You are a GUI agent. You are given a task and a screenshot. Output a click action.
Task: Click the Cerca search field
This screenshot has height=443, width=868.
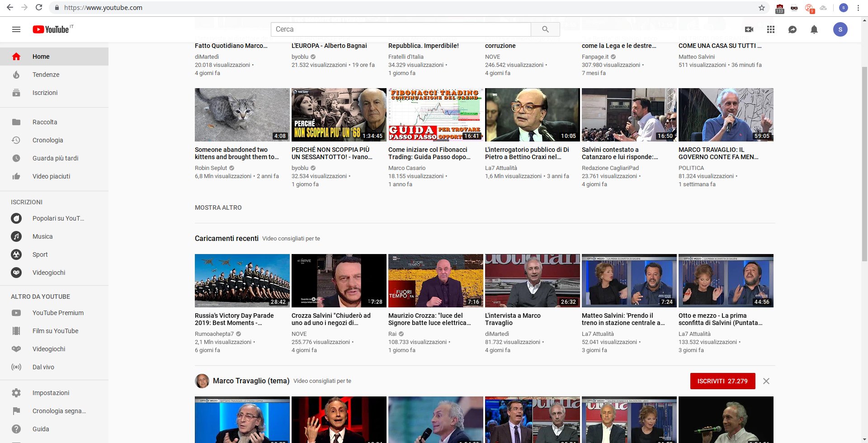401,29
